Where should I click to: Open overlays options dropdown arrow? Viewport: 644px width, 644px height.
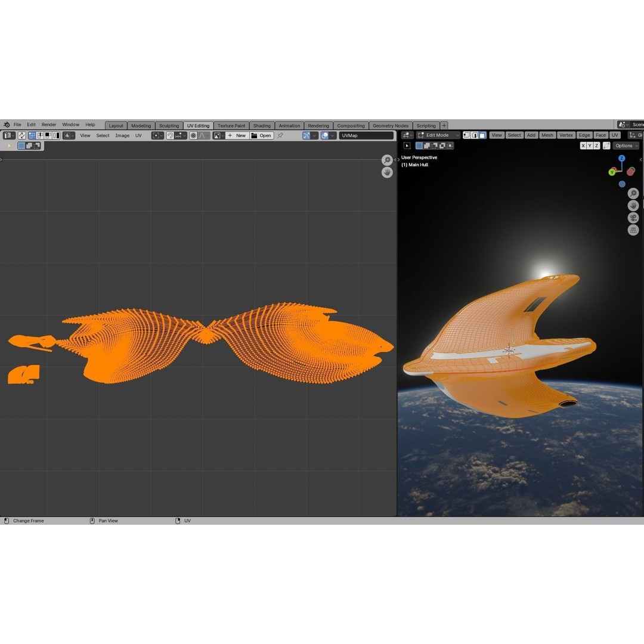pyautogui.click(x=333, y=135)
